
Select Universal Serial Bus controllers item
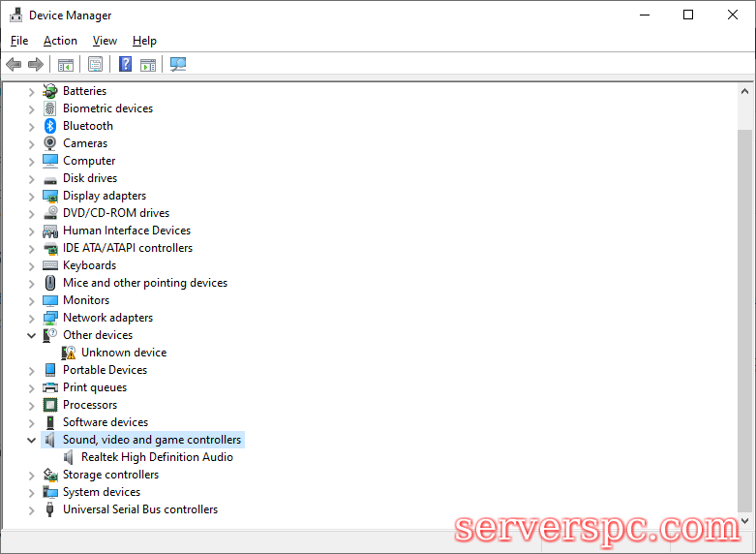pos(139,509)
